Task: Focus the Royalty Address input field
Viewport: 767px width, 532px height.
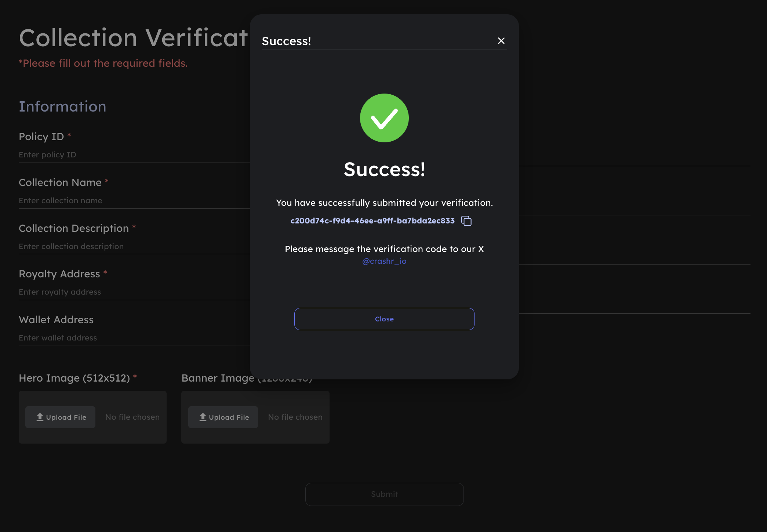Action: pos(134,292)
